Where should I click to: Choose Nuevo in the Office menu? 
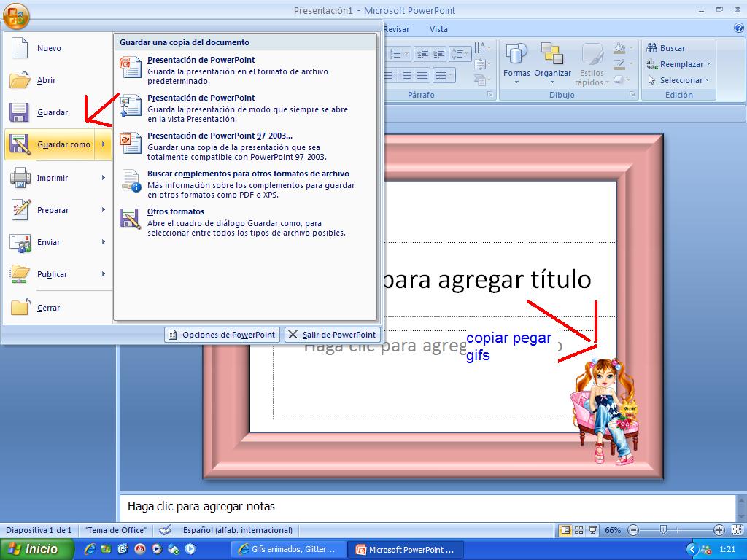tap(58, 48)
